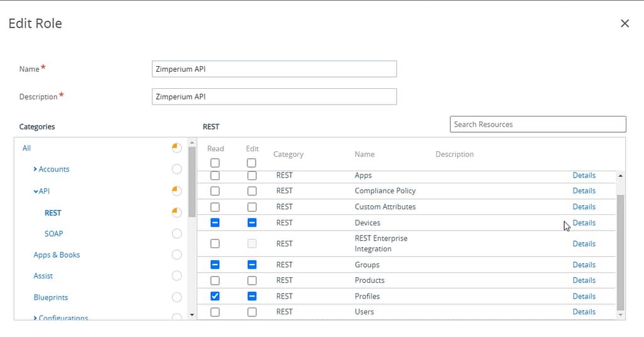Toggle Edit checkbox for Profiles
644x337 pixels.
point(252,296)
